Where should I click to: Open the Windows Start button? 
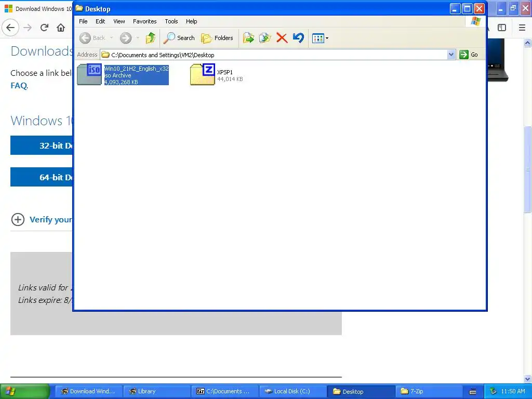25,391
